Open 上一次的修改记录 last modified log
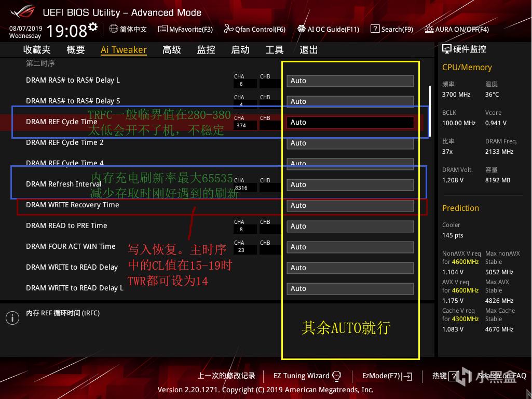 pos(226,376)
